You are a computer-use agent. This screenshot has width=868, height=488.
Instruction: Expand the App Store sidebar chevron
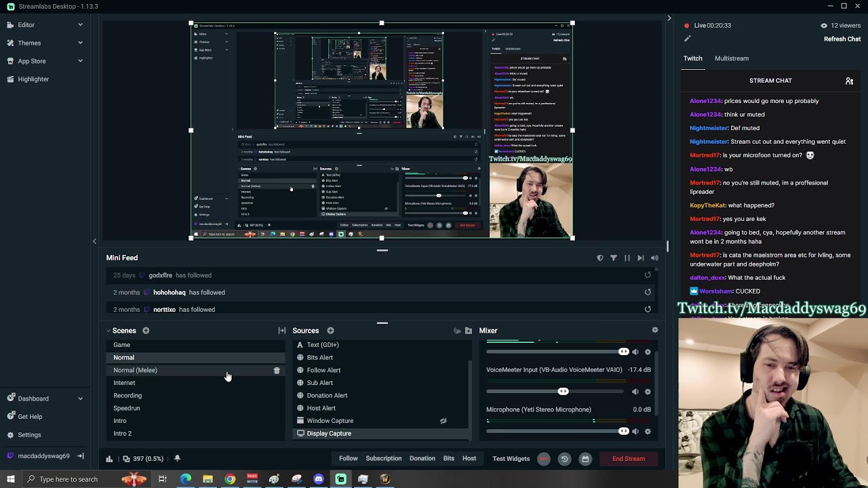80,61
